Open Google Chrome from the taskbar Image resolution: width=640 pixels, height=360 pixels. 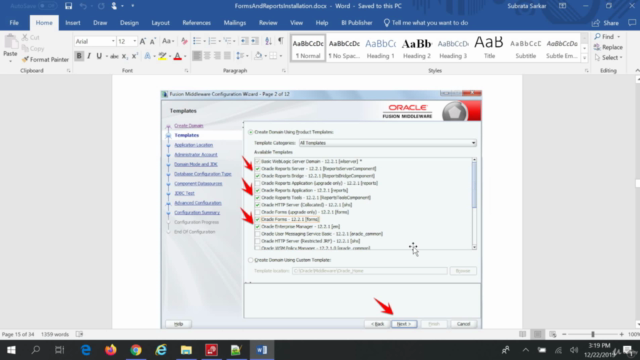point(136,350)
